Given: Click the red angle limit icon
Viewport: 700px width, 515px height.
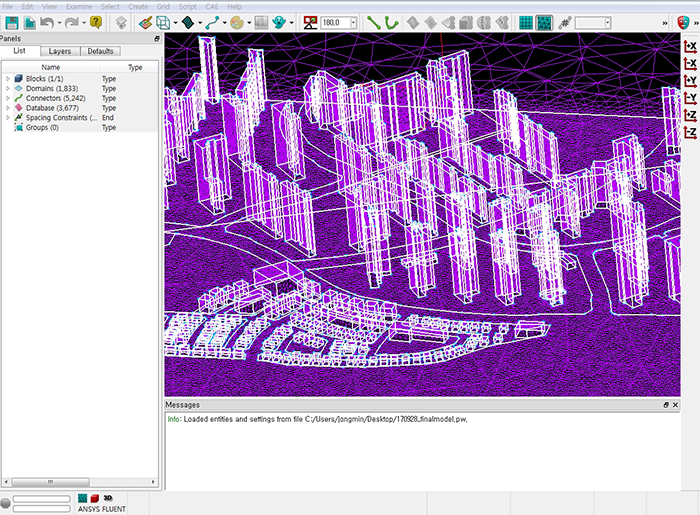Looking at the screenshot, I should click(310, 22).
